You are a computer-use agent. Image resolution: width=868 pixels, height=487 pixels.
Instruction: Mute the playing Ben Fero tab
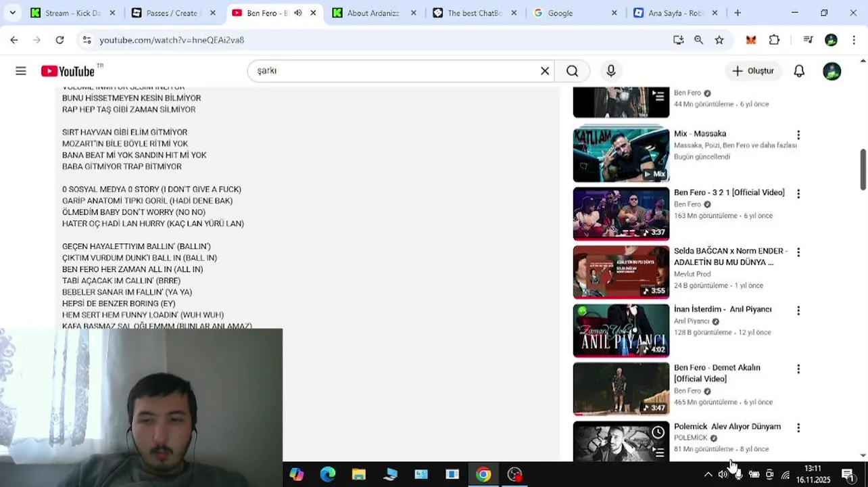click(x=297, y=13)
